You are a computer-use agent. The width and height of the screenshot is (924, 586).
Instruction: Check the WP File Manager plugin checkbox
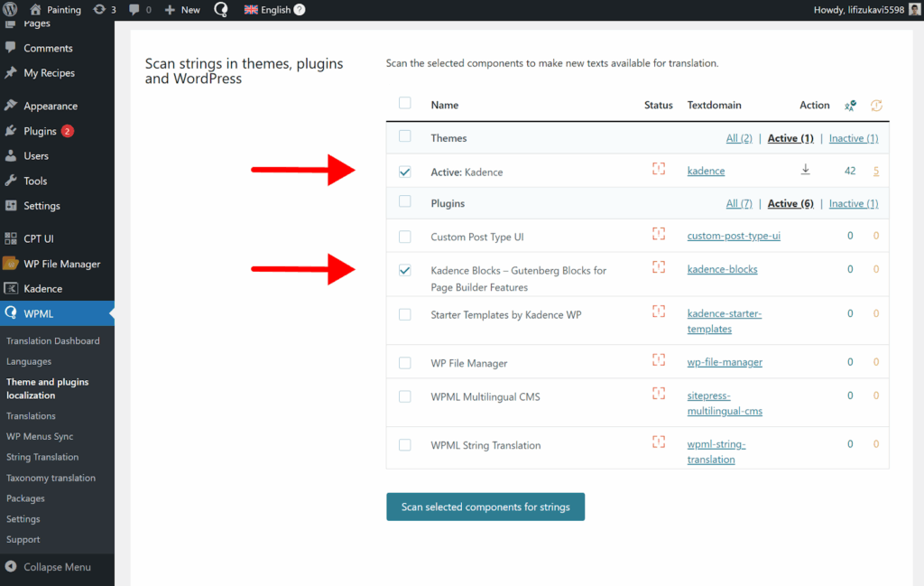tap(404, 361)
